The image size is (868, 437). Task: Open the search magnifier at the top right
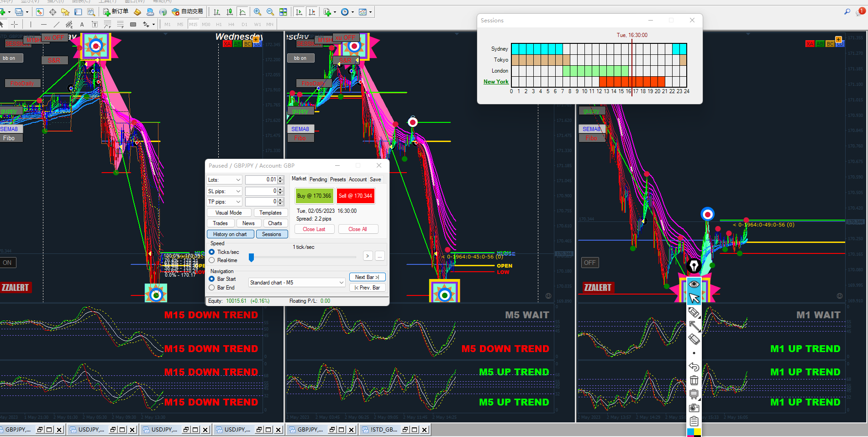[847, 12]
